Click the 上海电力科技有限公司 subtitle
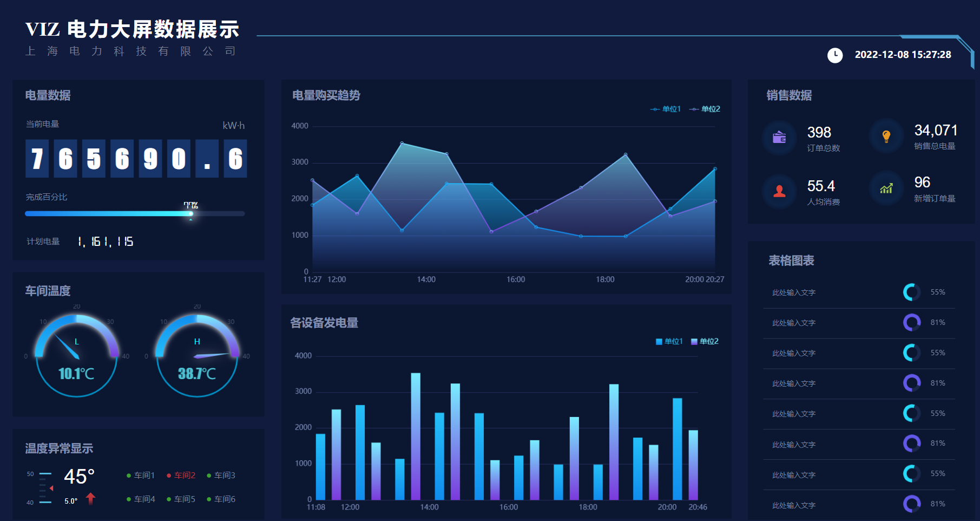Screen dimensions: 980x521 (130, 51)
